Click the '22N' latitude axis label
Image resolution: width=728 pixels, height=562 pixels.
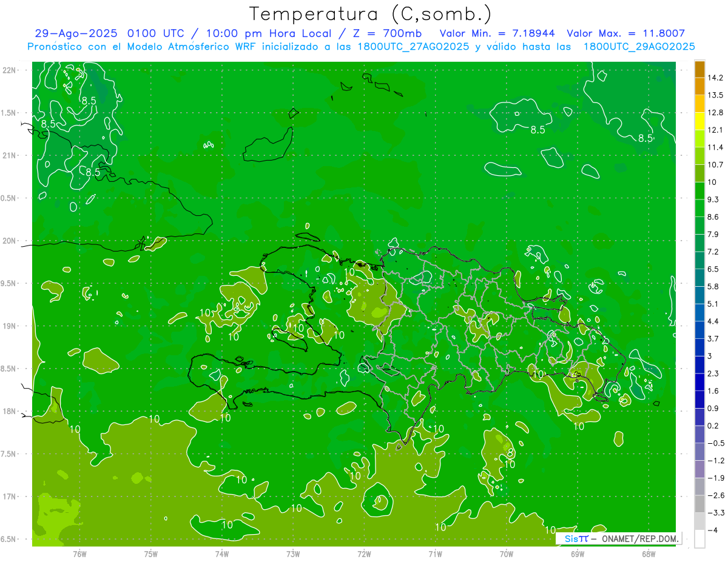10,70
